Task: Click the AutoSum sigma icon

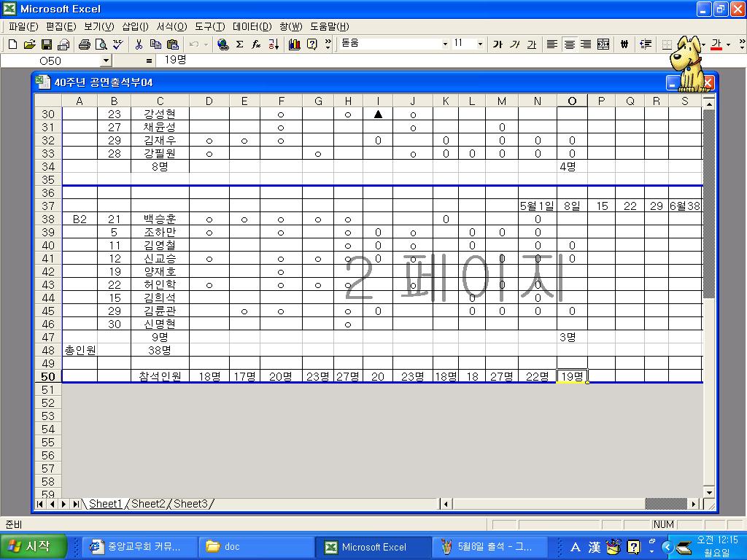Action: coord(239,44)
